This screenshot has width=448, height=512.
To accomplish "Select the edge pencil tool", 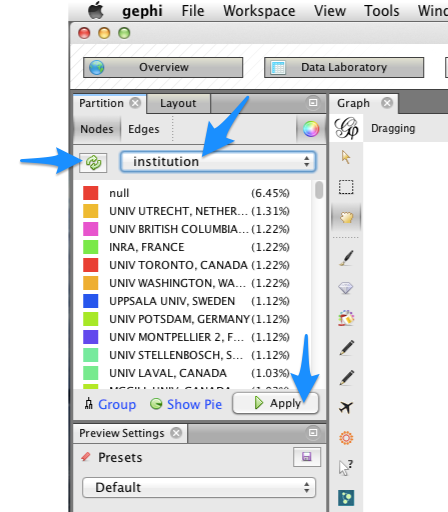I will tap(346, 377).
